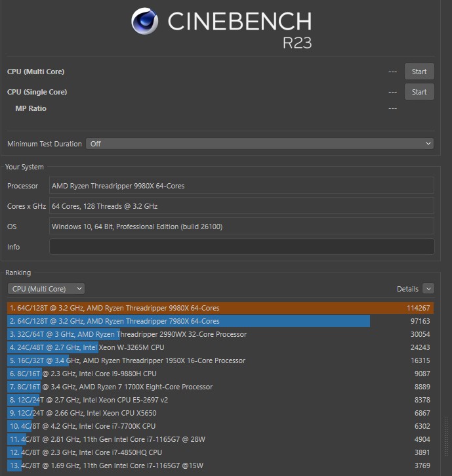Viewport: 452px width, 476px height.
Task: Select ranking row Threadripper 1950X 16-Core
Action: [220, 360]
